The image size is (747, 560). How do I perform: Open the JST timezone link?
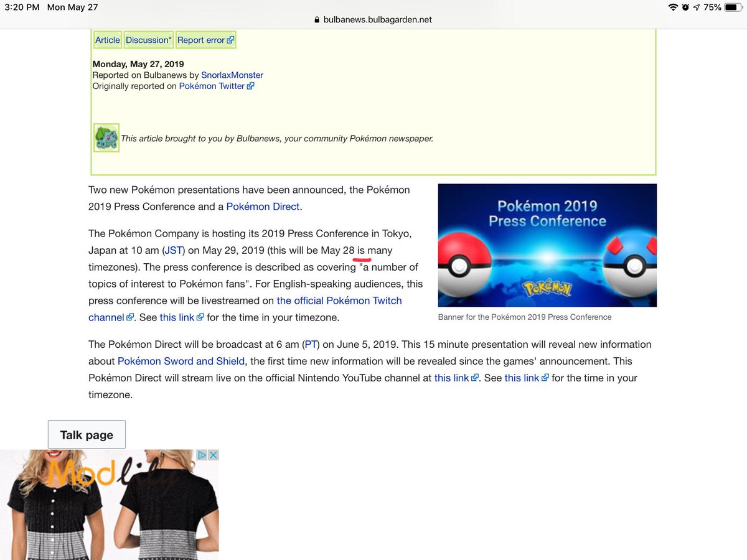(174, 251)
